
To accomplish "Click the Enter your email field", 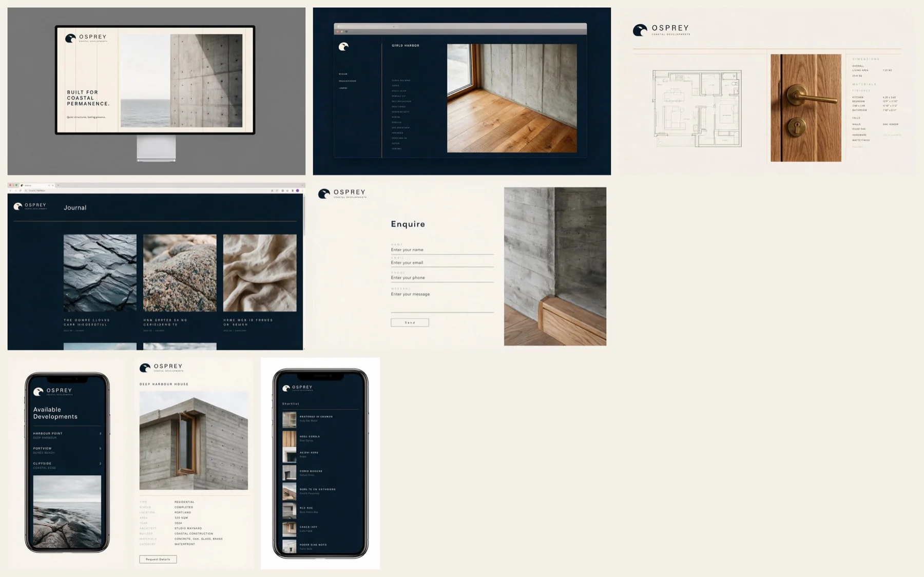I will (442, 263).
